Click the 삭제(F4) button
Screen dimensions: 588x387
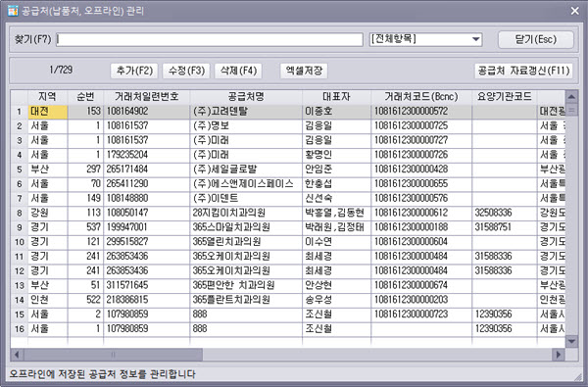tap(238, 71)
